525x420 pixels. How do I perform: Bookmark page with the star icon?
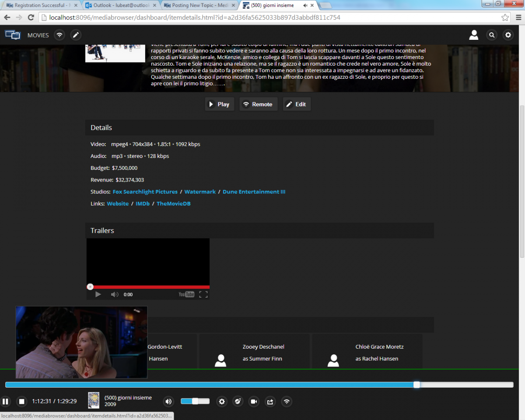tap(505, 17)
